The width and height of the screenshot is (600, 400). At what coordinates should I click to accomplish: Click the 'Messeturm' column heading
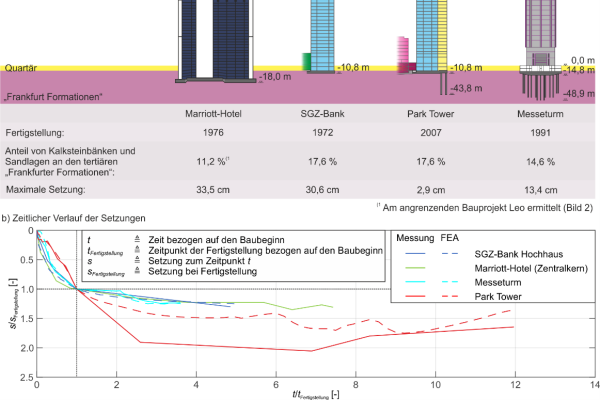coord(540,114)
